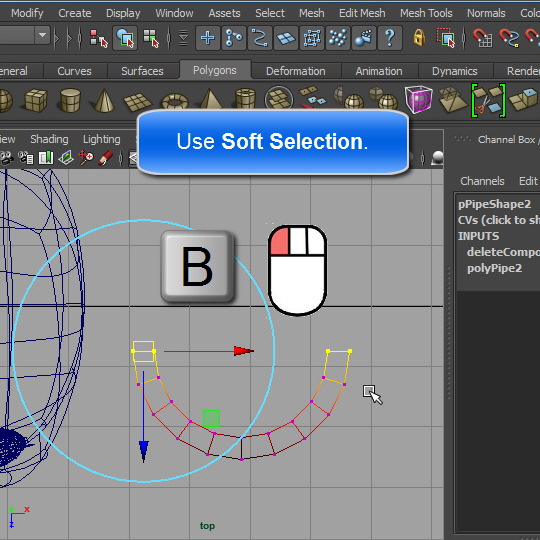The height and width of the screenshot is (540, 540).
Task: Open the Edit Mesh menu
Action: [x=362, y=13]
